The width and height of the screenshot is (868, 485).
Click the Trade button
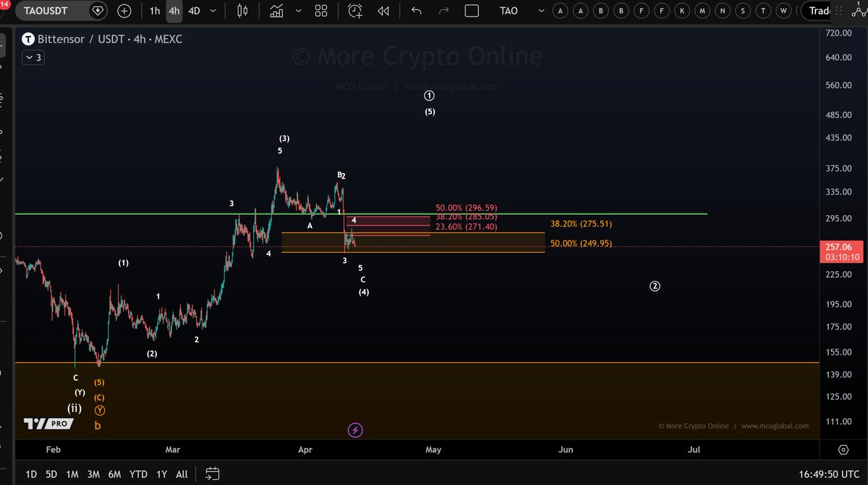(820, 11)
